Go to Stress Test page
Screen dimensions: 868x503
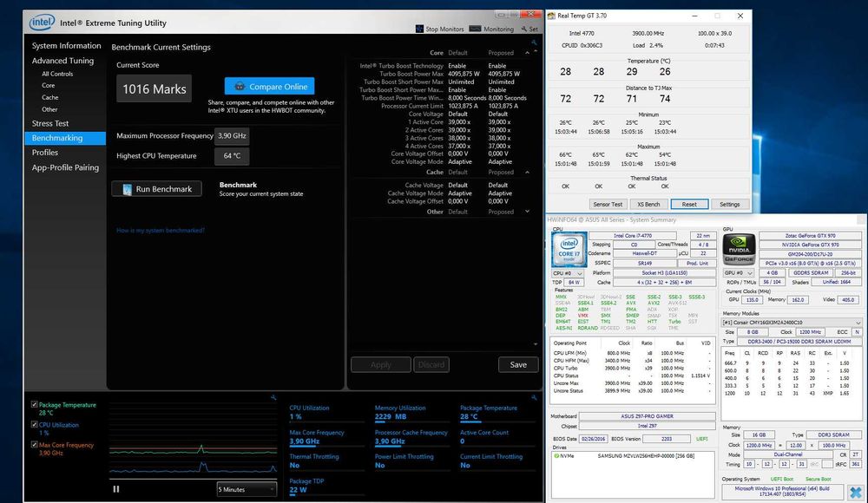tap(50, 123)
